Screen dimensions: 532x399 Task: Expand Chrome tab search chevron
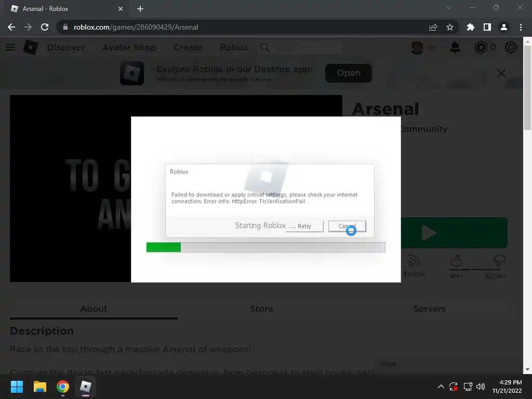click(448, 7)
